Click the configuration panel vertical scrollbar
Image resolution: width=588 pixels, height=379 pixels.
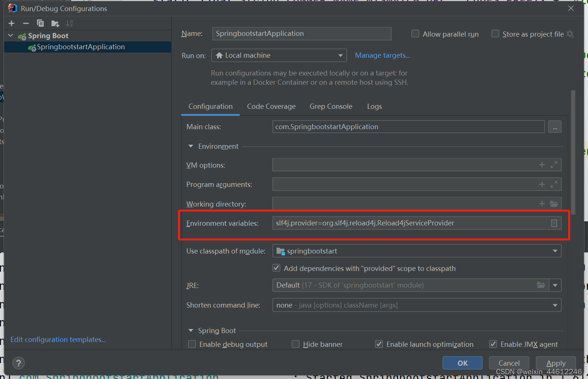pos(573,152)
